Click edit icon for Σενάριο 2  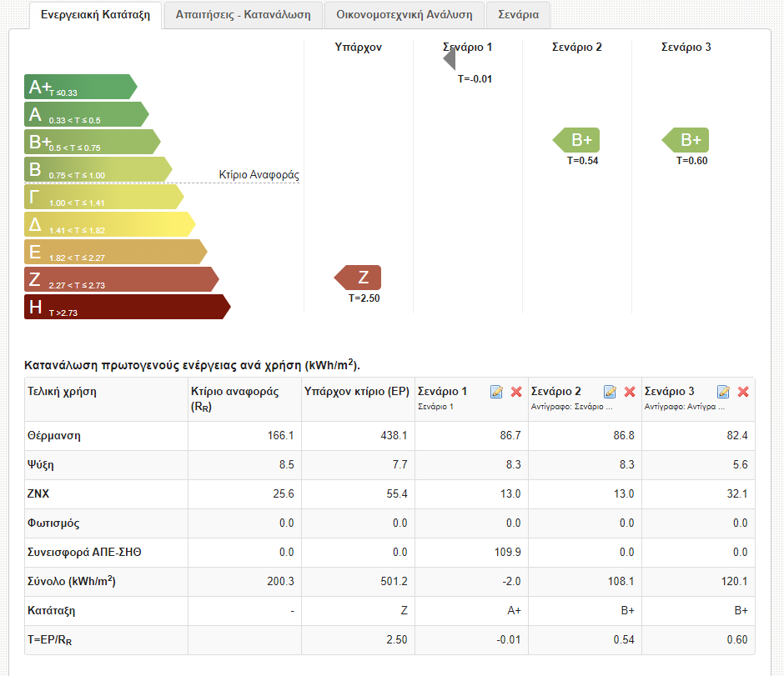[x=611, y=392]
